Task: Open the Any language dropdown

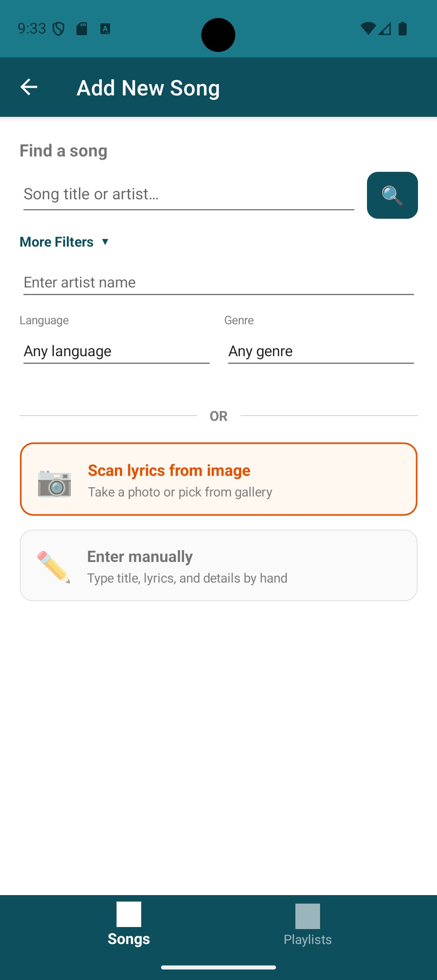Action: point(116,351)
